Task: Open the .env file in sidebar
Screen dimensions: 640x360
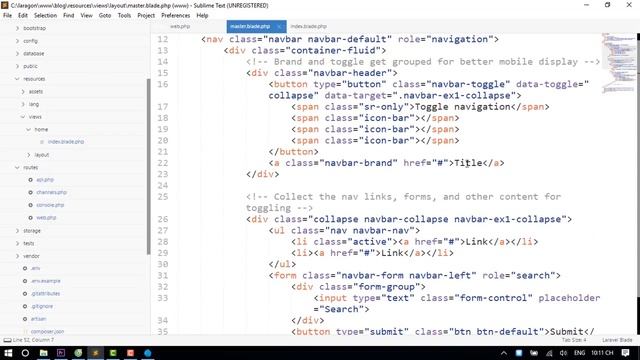Action: (x=36, y=268)
